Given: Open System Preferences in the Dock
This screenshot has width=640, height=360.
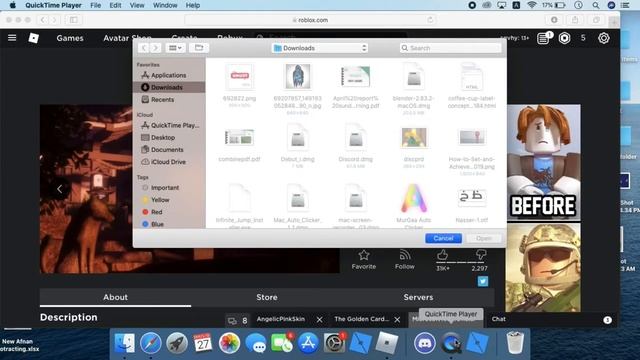Looking at the screenshot, I should pos(334,343).
